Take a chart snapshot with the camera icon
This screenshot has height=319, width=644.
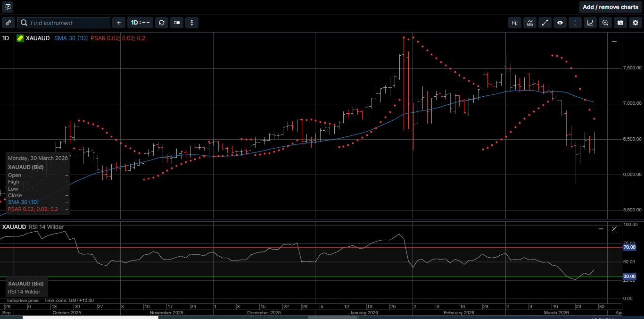(620, 22)
